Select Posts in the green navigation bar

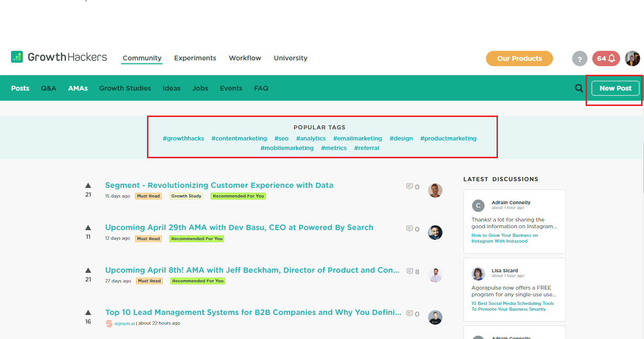pyautogui.click(x=20, y=88)
